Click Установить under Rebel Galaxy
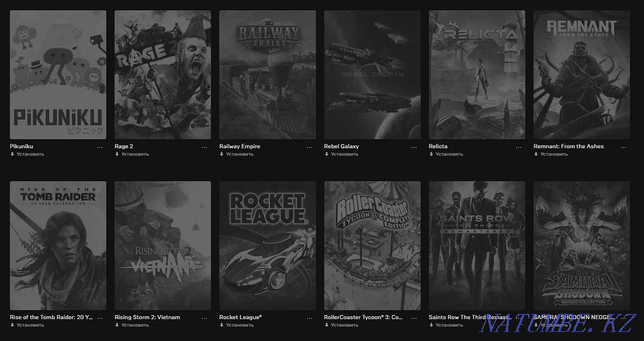This screenshot has height=341, width=644. [x=341, y=154]
